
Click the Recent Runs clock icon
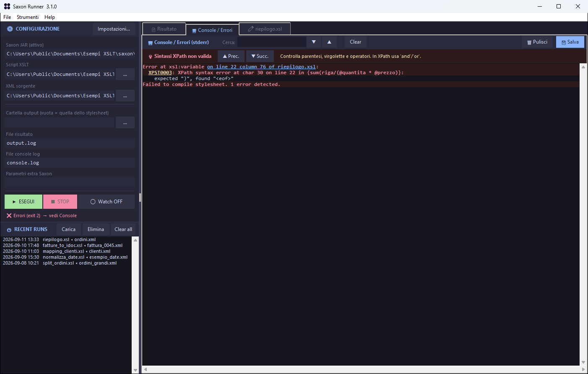(9, 230)
